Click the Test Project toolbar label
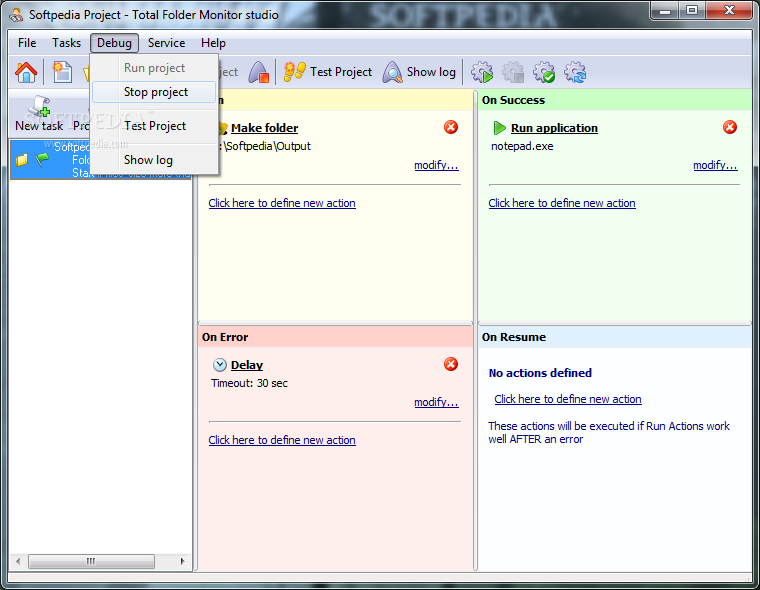 [x=341, y=72]
